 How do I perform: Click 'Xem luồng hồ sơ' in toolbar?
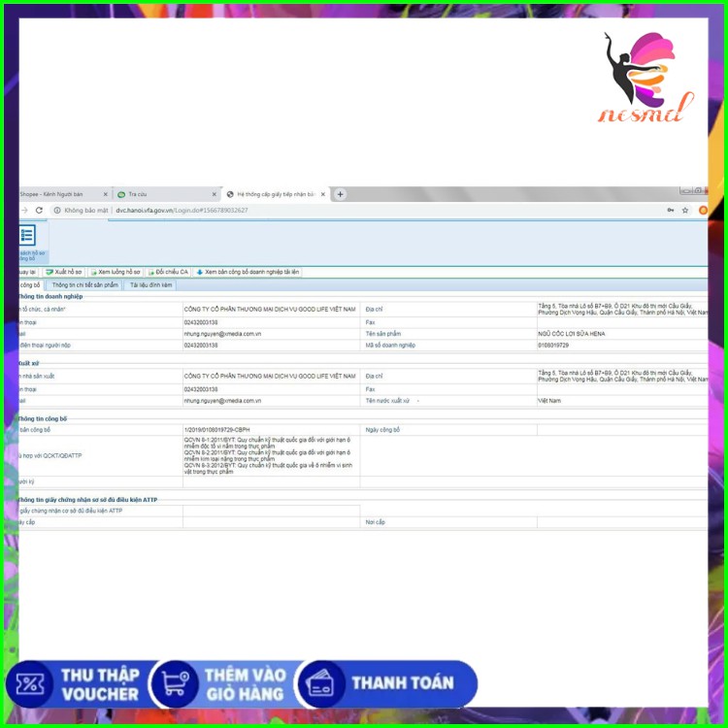coord(116,273)
